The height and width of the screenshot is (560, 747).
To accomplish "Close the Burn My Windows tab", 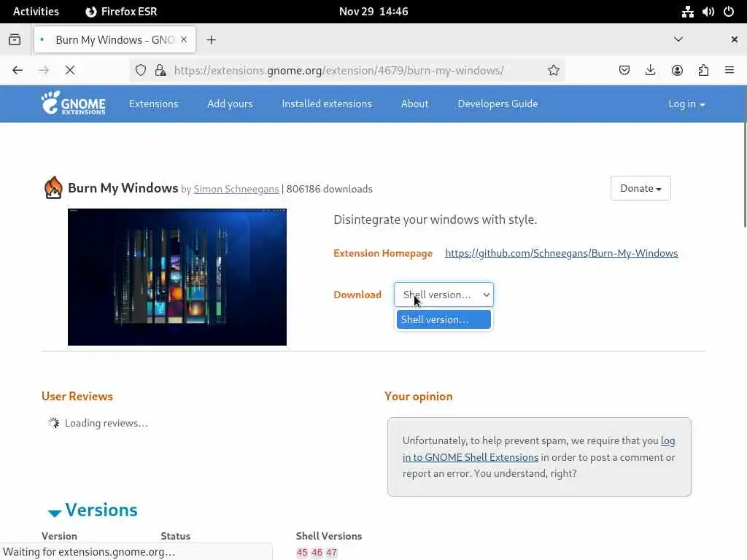I will point(184,40).
